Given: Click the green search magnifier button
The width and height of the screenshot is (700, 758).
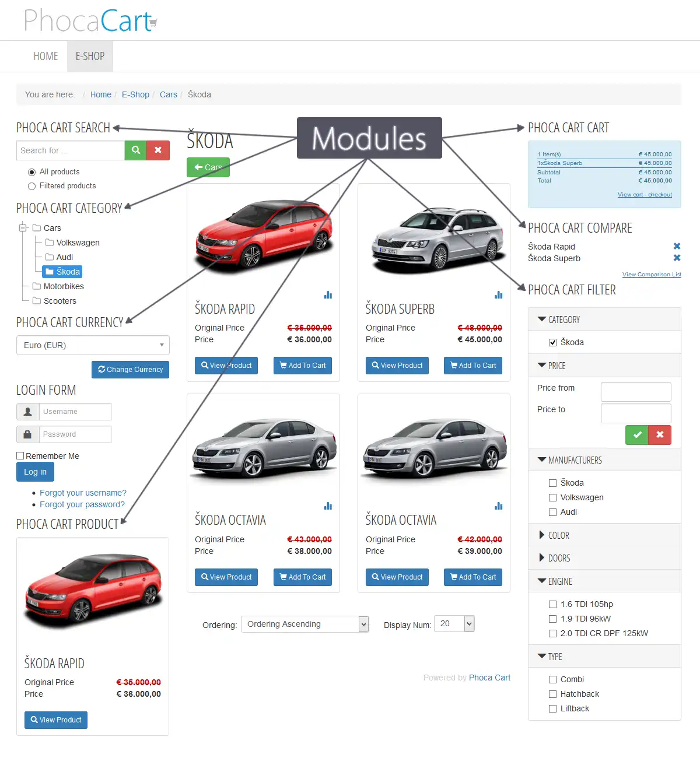Looking at the screenshot, I should click(x=136, y=150).
